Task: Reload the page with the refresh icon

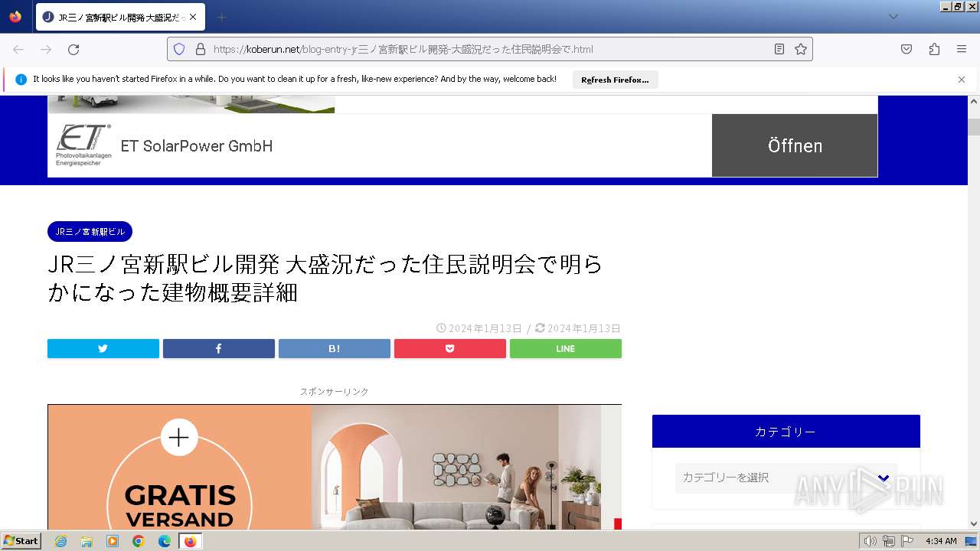Action: coord(73,49)
